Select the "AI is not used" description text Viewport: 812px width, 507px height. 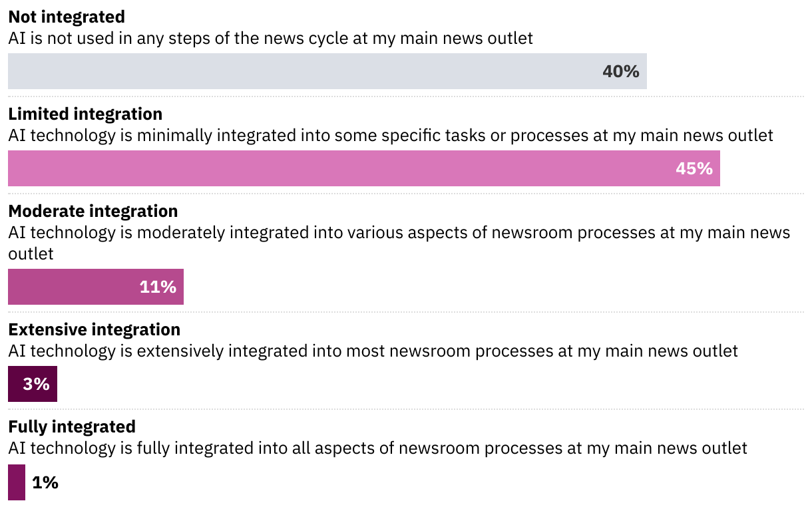[x=270, y=38]
